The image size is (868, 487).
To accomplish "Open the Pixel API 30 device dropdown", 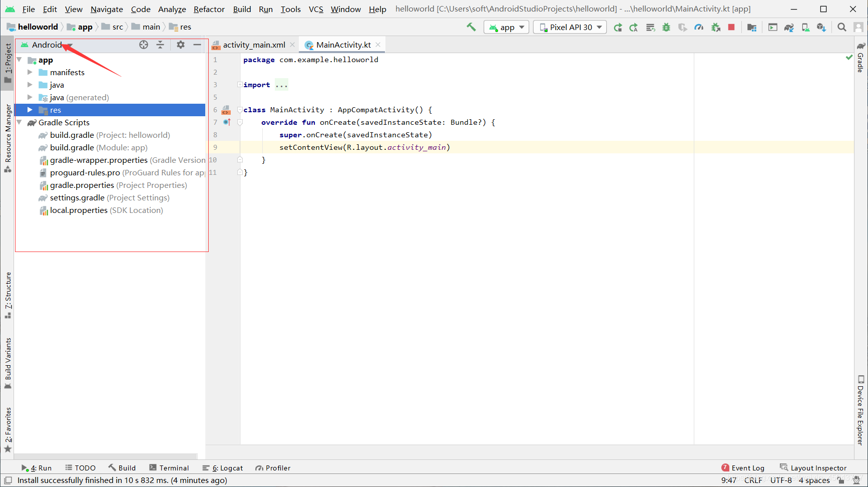I will click(570, 27).
